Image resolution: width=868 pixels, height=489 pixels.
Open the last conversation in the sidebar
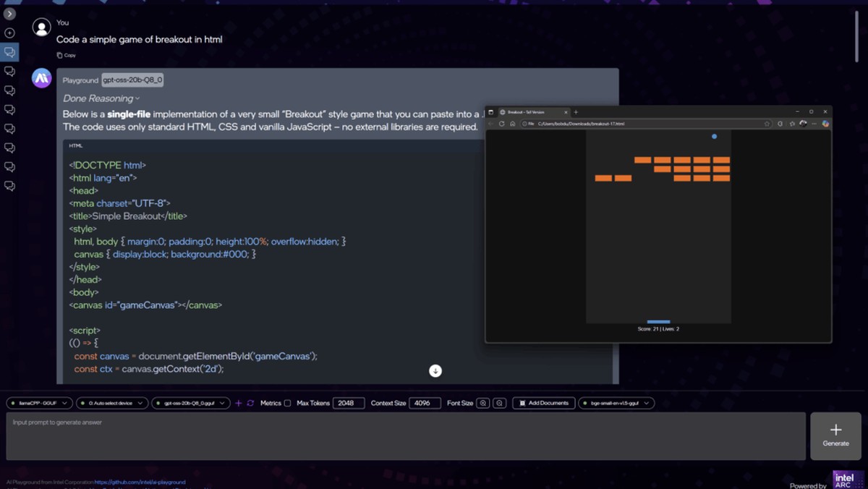pos(9,186)
